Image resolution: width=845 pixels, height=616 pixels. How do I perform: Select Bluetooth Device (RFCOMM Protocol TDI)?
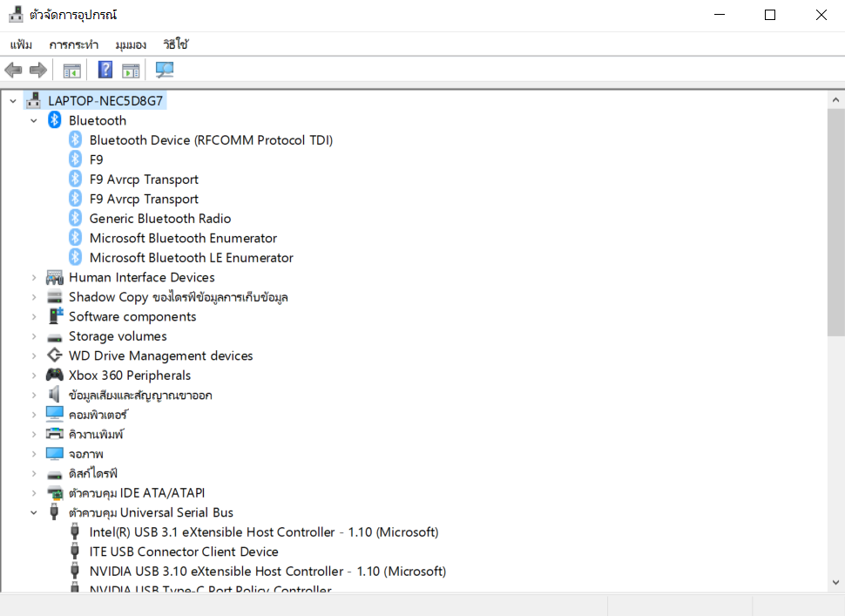pos(211,140)
